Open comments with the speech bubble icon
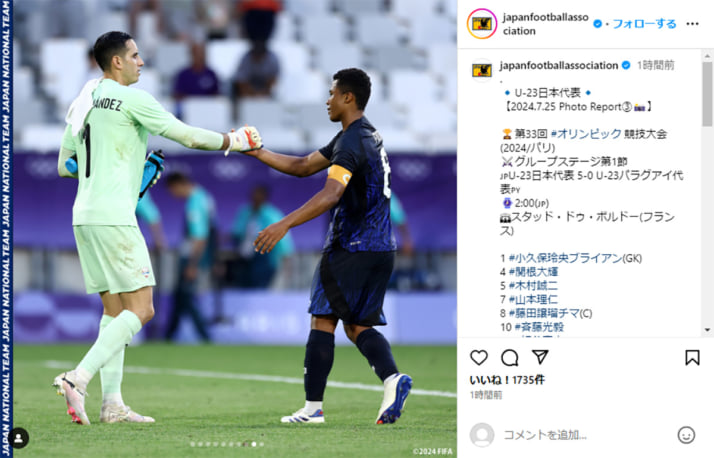 (x=510, y=357)
